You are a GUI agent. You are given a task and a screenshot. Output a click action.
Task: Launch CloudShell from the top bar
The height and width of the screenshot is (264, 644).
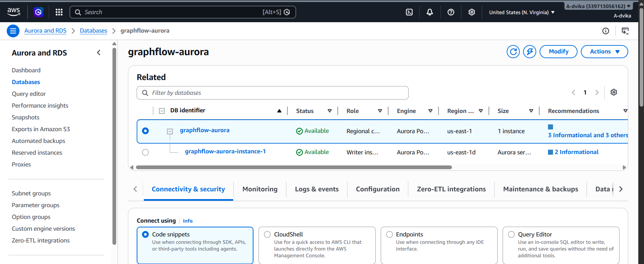coord(409,12)
